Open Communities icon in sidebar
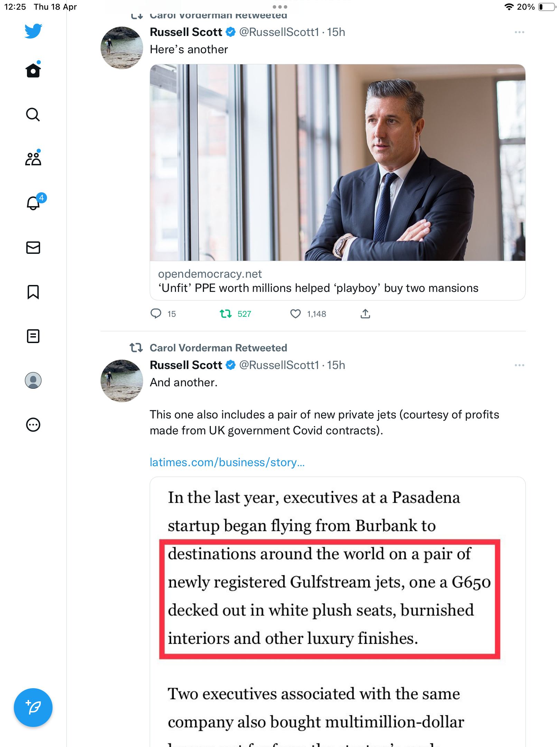This screenshot has width=560, height=747. click(33, 158)
